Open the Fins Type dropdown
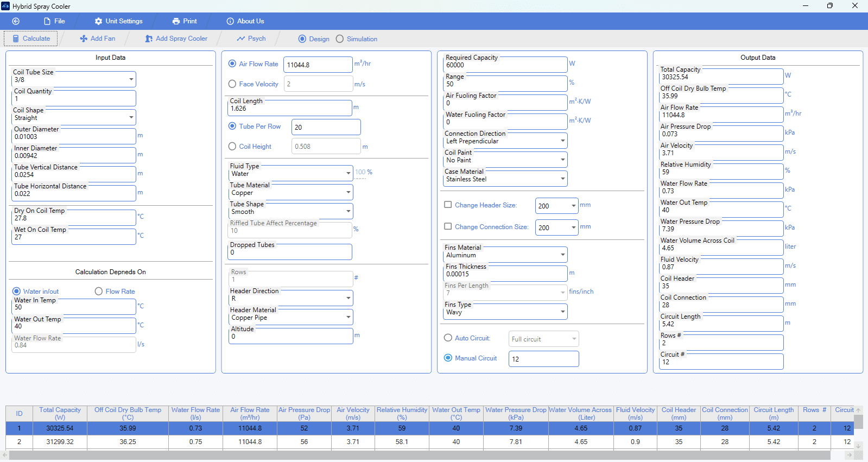The height and width of the screenshot is (462, 868). 505,312
